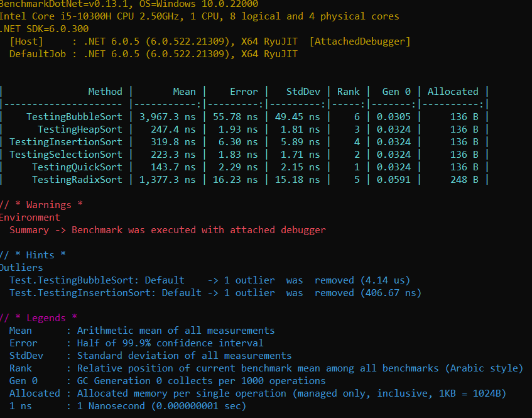Image resolution: width=532 pixels, height=418 pixels.
Task: Click the removed outlier value 4.14 us
Action: click(x=385, y=280)
